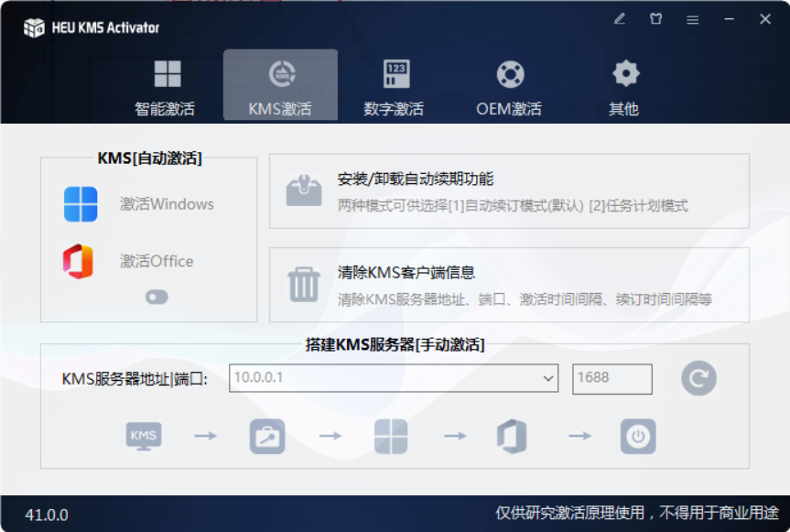The width and height of the screenshot is (790, 532).
Task: Open the skin theme shirt icon in titlebar
Action: click(x=655, y=18)
